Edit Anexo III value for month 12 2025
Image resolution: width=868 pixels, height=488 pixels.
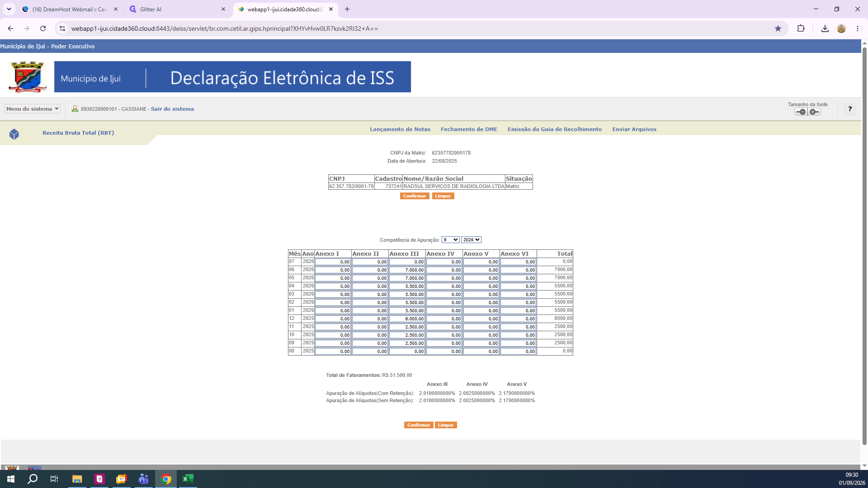407,319
